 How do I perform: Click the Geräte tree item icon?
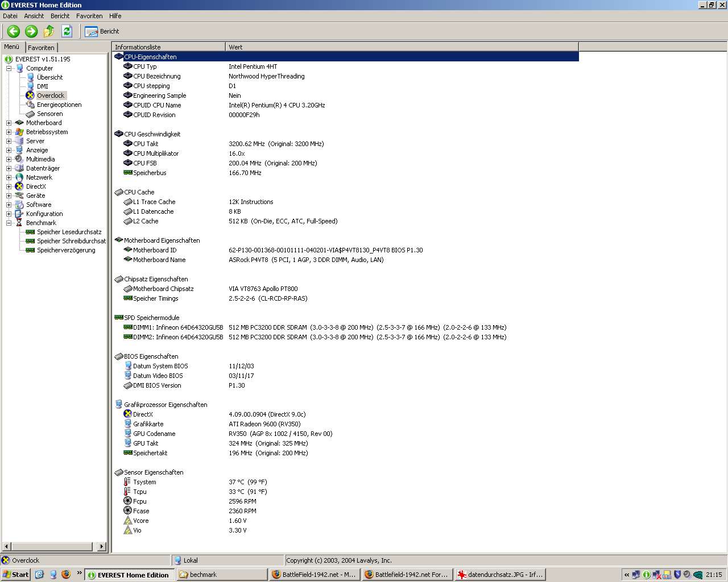19,196
